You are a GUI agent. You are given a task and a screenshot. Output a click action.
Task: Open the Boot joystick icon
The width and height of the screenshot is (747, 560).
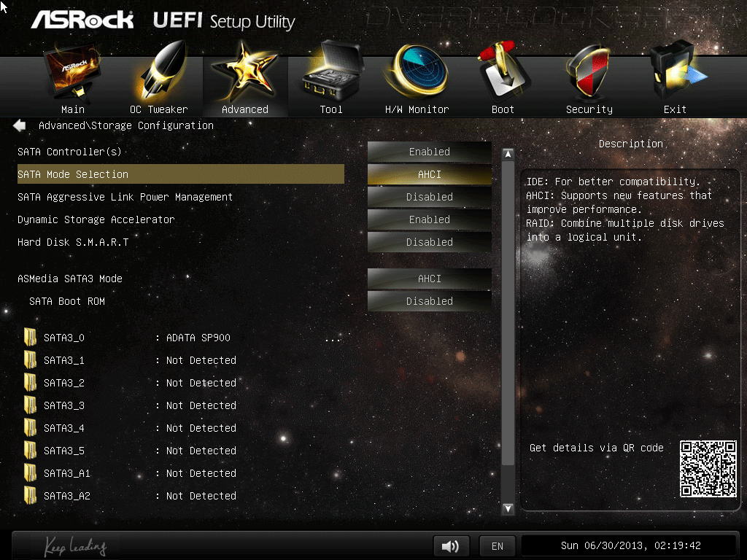503,71
